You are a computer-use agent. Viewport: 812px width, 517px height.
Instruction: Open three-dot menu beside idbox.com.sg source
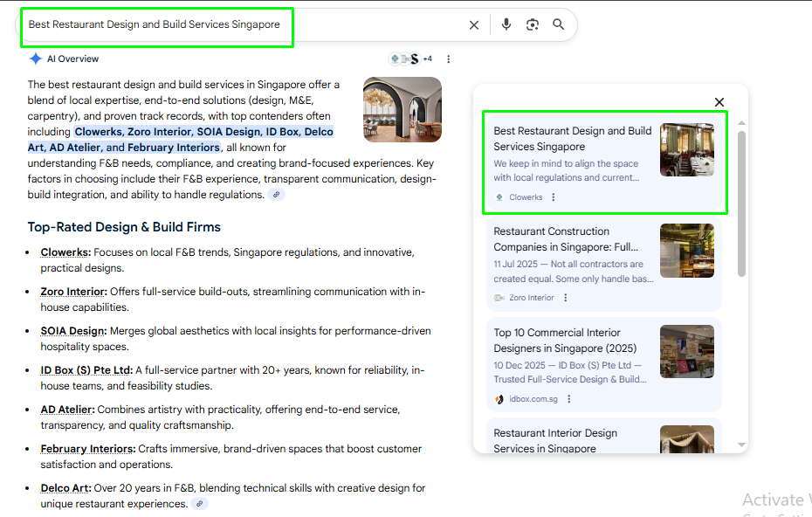[569, 399]
